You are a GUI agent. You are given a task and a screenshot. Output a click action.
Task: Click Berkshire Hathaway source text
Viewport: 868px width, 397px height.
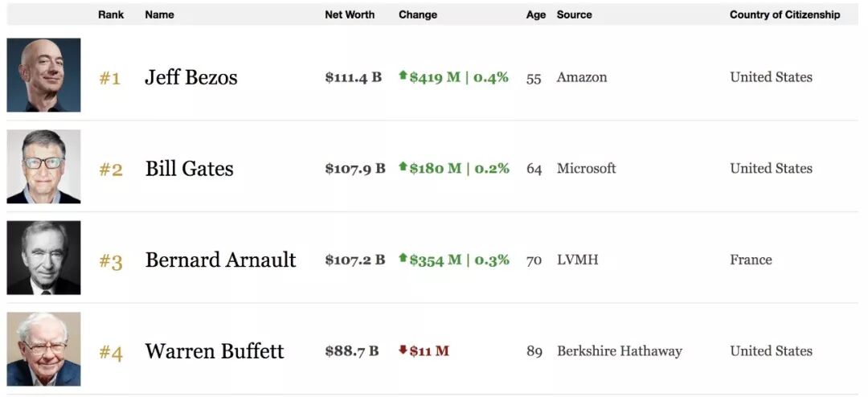coord(619,351)
